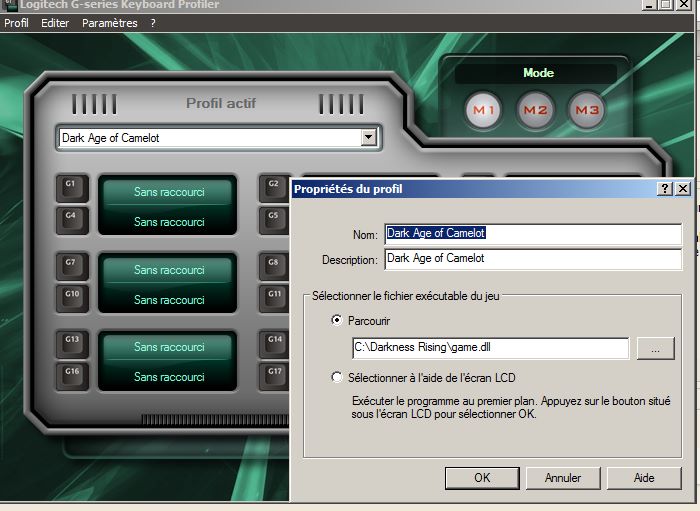This screenshot has height=511, width=700.
Task: Click the G8 key icon
Action: click(274, 266)
